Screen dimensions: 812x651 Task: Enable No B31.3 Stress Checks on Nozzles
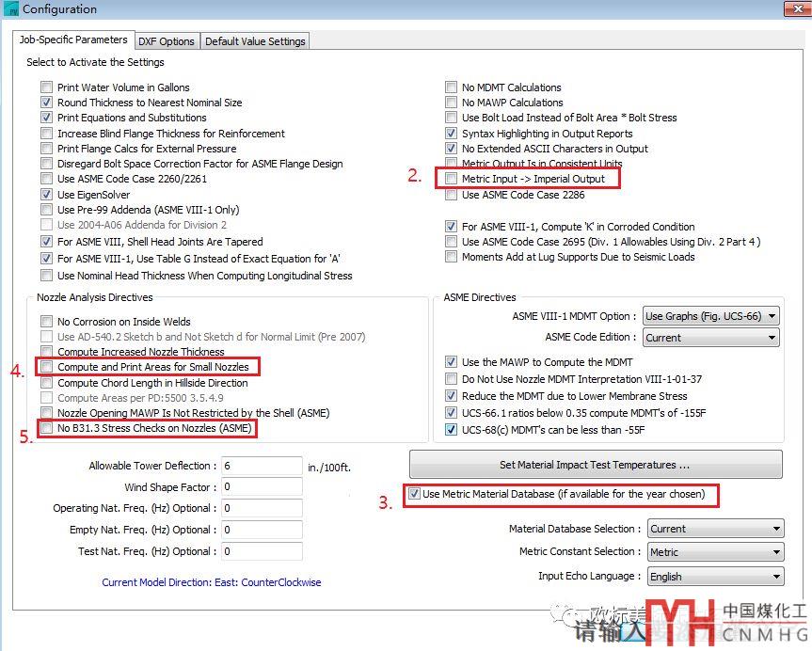click(x=47, y=428)
